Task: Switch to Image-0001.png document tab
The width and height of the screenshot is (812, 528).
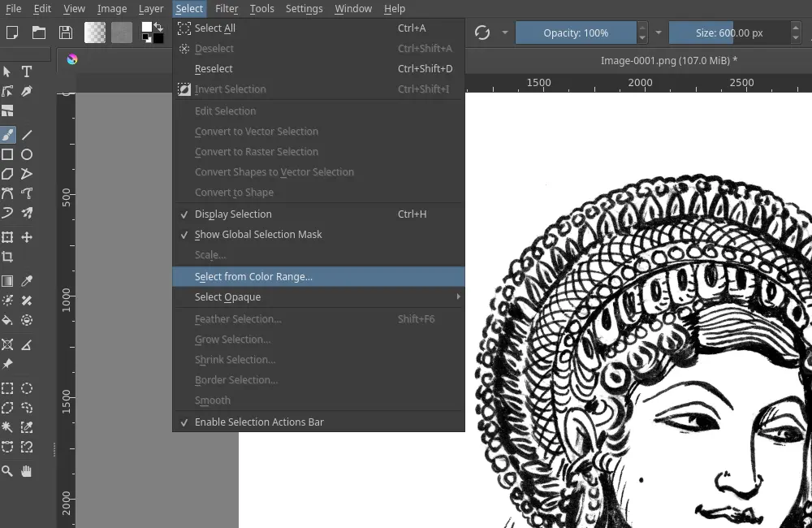Action: coord(668,61)
